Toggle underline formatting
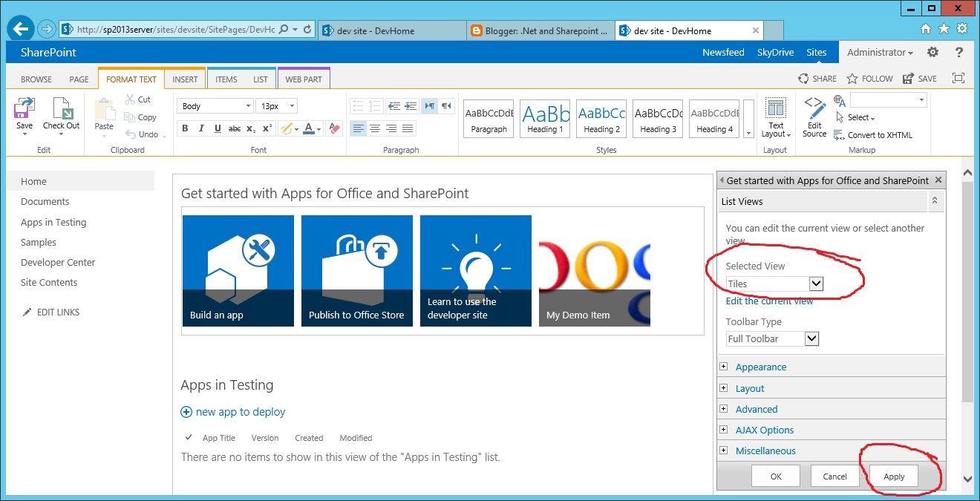 tap(218, 128)
